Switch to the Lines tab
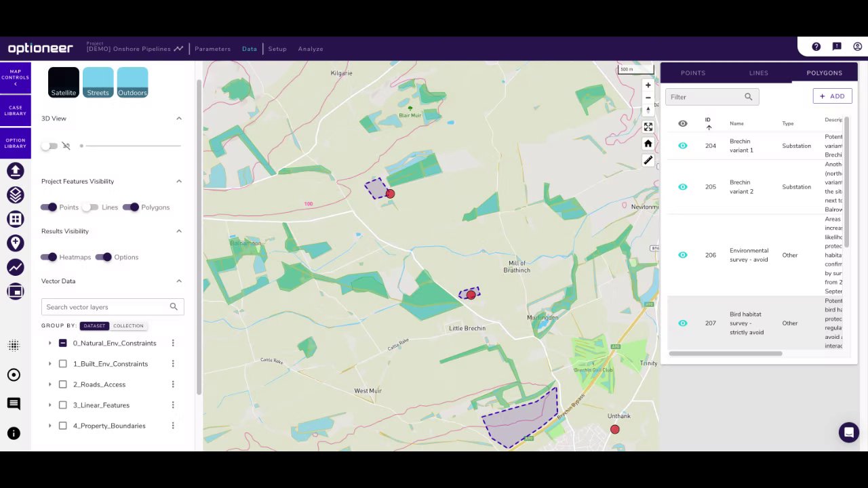Image resolution: width=868 pixels, height=488 pixels. click(x=759, y=73)
